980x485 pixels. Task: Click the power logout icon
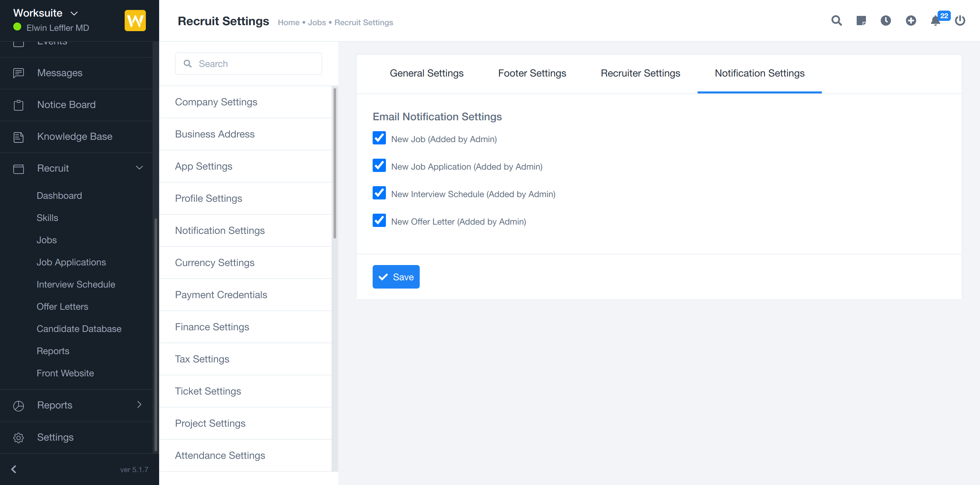pos(960,21)
